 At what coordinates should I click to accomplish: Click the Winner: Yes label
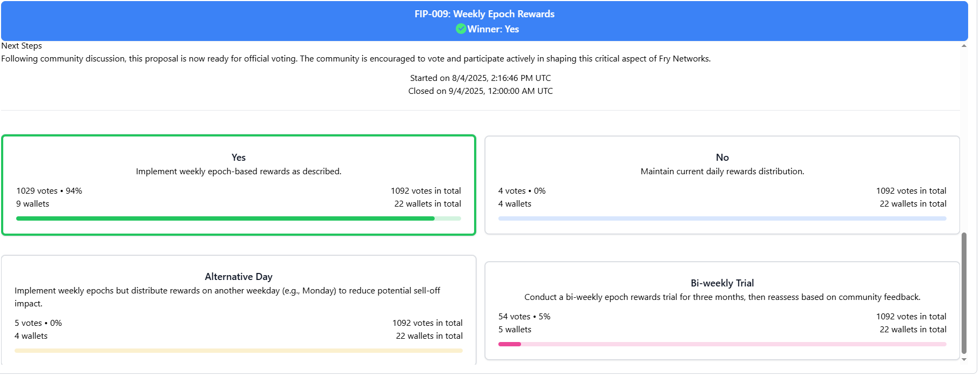[x=493, y=29]
